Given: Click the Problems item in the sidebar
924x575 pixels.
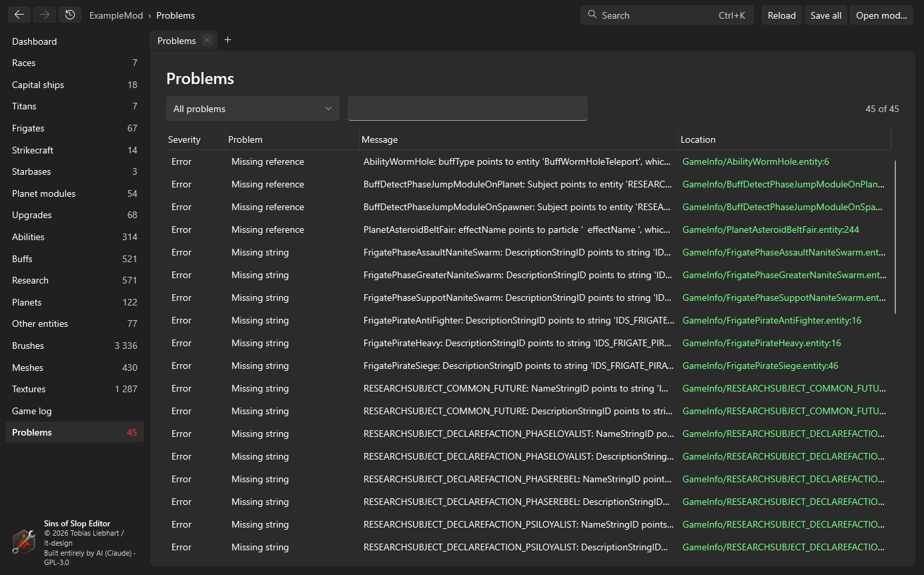Looking at the screenshot, I should point(75,432).
